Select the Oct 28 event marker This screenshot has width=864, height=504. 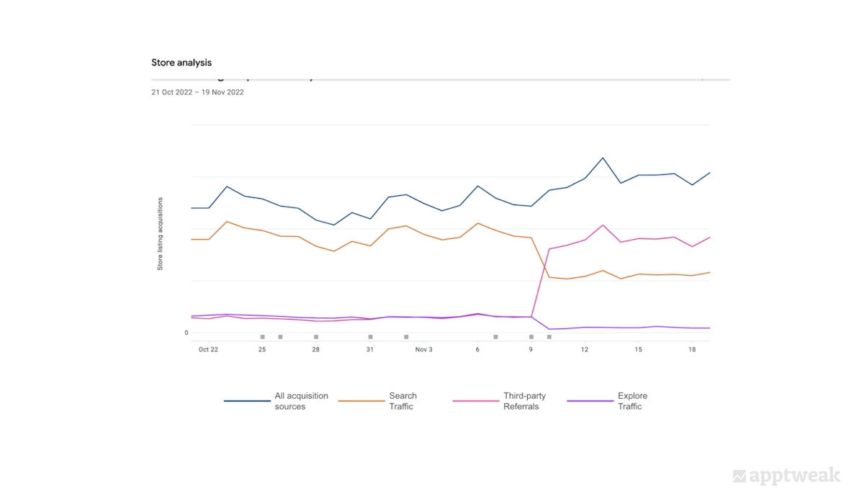[316, 336]
